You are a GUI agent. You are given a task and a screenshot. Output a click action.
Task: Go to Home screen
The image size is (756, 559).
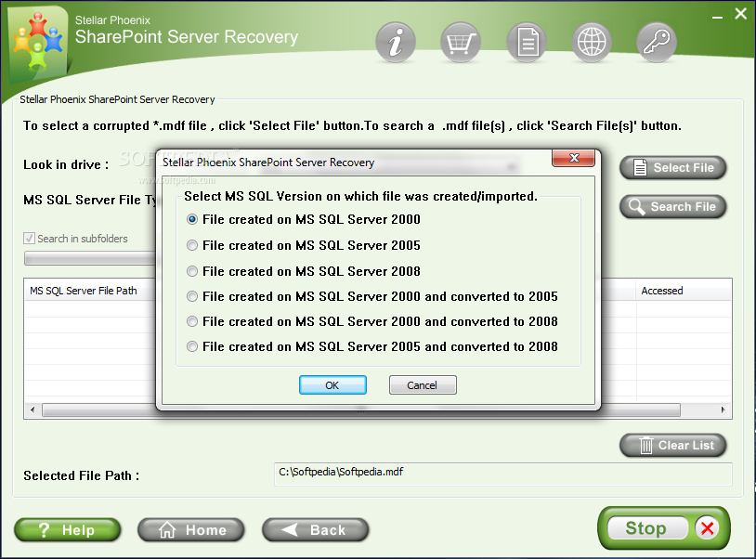(191, 530)
